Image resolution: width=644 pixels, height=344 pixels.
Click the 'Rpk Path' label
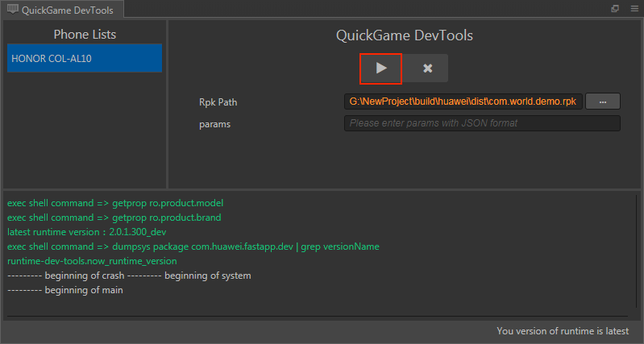[218, 102]
